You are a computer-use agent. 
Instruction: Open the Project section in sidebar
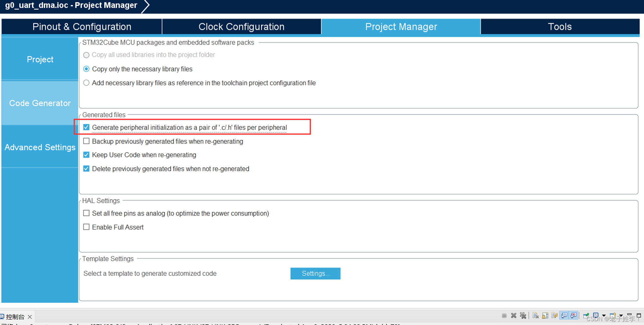click(x=40, y=59)
